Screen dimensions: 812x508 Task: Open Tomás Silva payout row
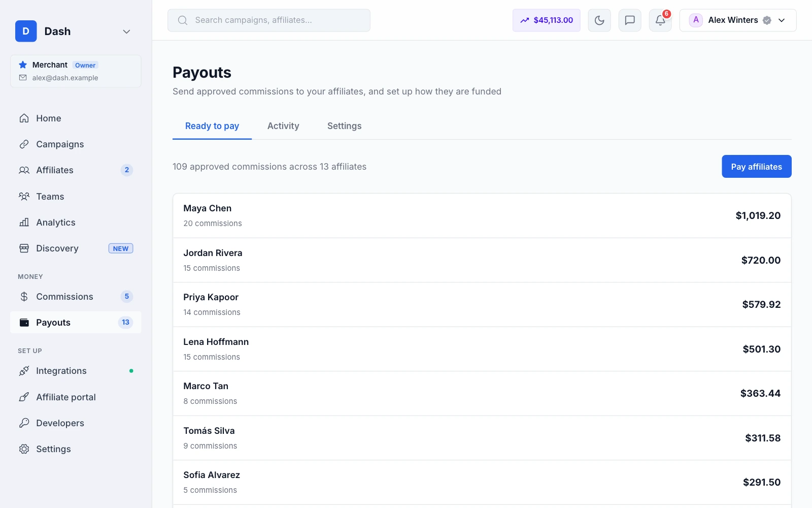point(482,438)
